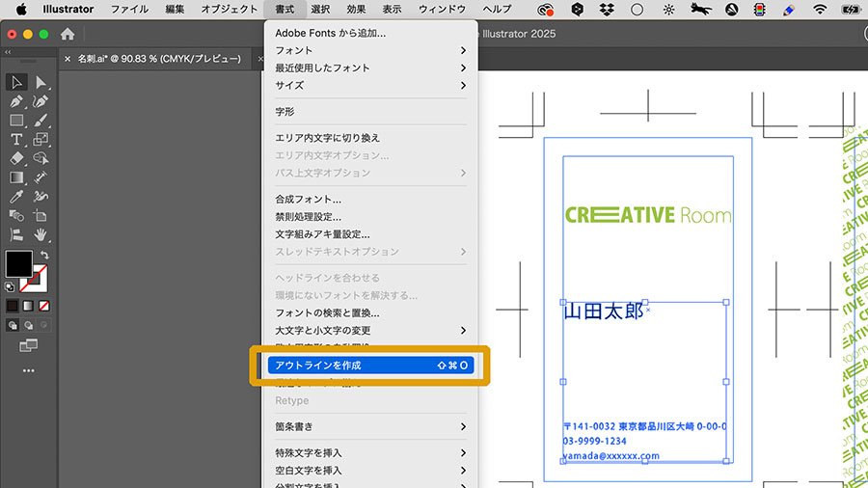Select the Type tool
This screenshot has width=868, height=488.
16,139
